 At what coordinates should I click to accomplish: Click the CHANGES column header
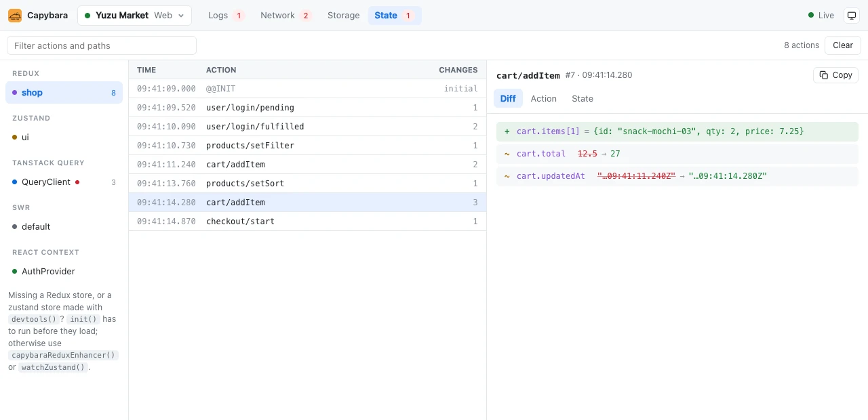pos(458,70)
